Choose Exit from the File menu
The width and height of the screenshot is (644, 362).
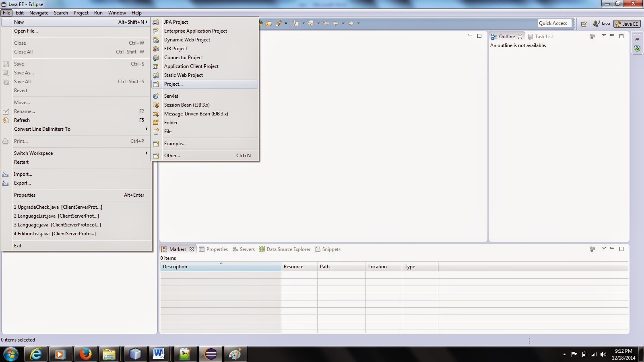tap(76, 246)
